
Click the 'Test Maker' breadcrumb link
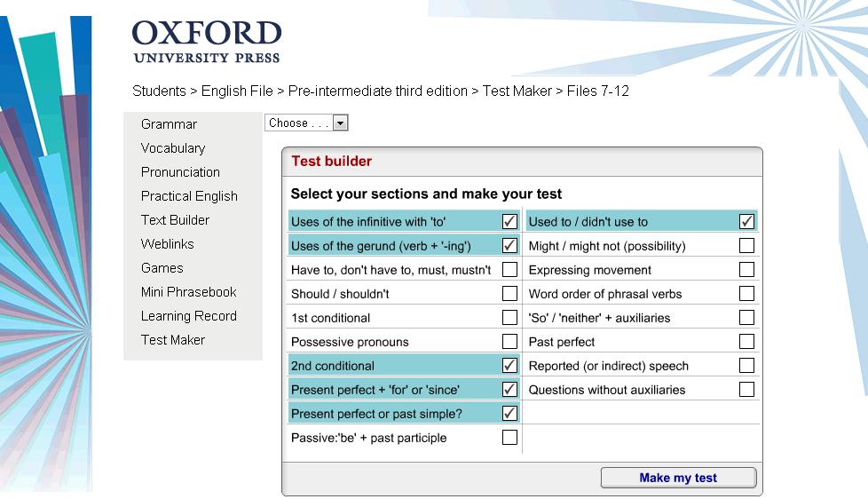pyautogui.click(x=517, y=91)
